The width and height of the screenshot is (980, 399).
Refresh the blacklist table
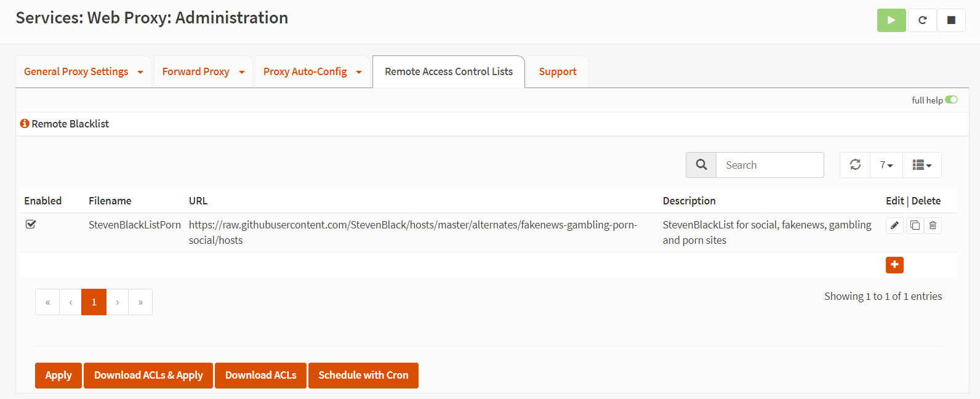[x=855, y=165]
